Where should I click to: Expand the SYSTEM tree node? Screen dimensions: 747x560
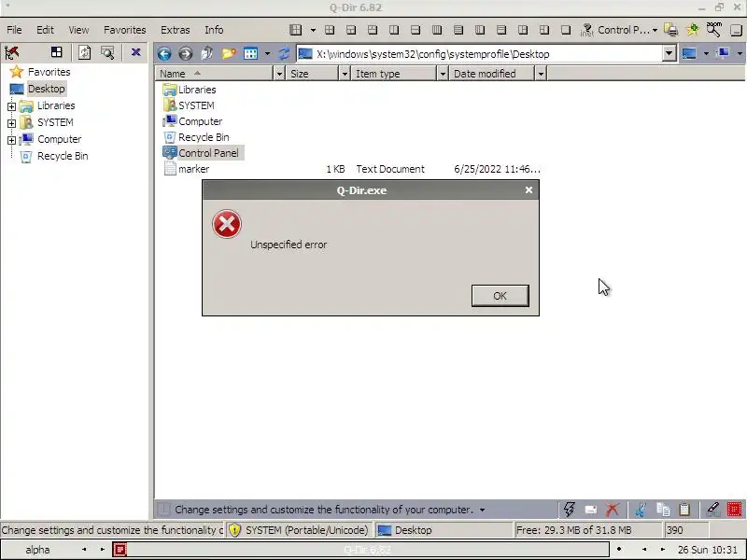pos(11,123)
